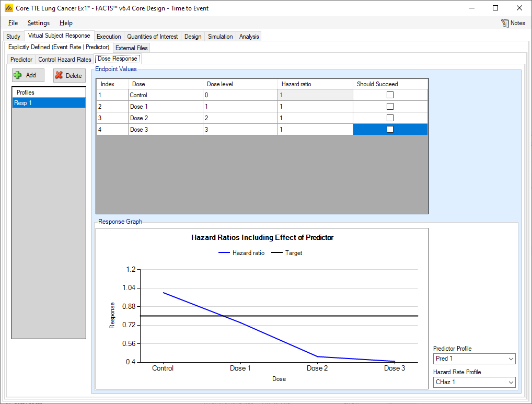Go to the Control Hazard Rates tab

65,60
